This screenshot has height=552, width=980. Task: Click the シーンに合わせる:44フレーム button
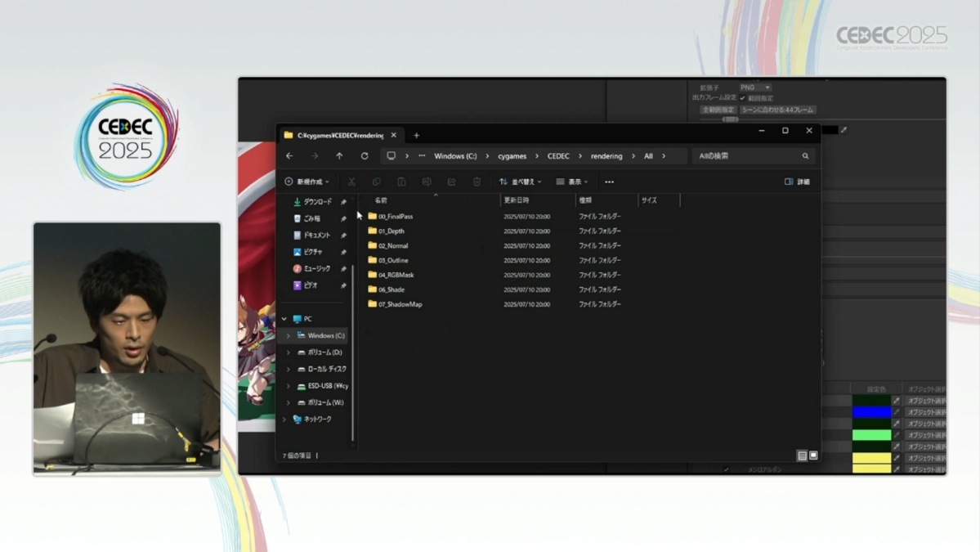click(777, 110)
